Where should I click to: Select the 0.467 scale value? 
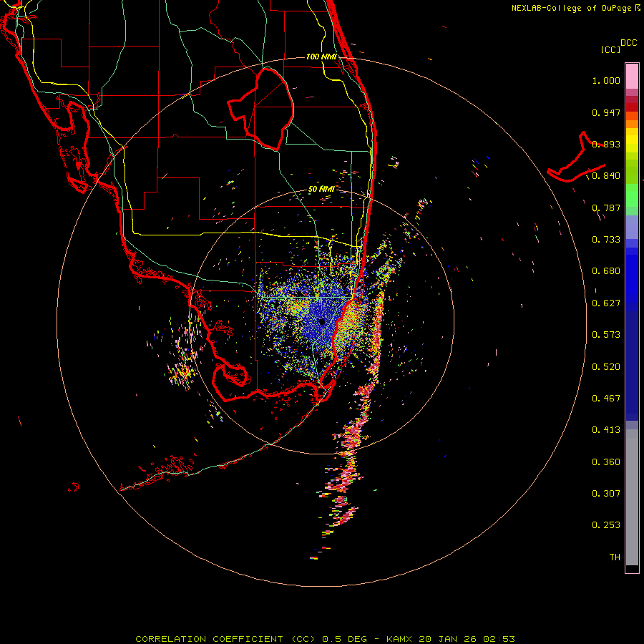pos(606,399)
